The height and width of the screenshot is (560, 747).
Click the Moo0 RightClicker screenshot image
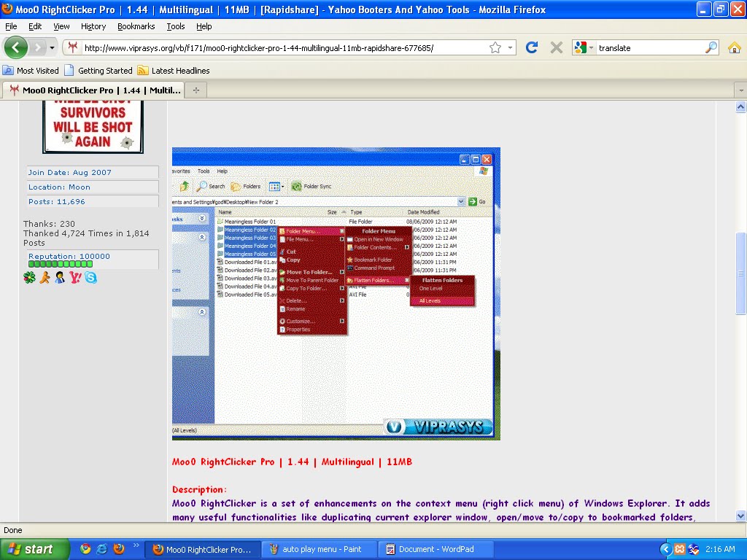point(336,294)
